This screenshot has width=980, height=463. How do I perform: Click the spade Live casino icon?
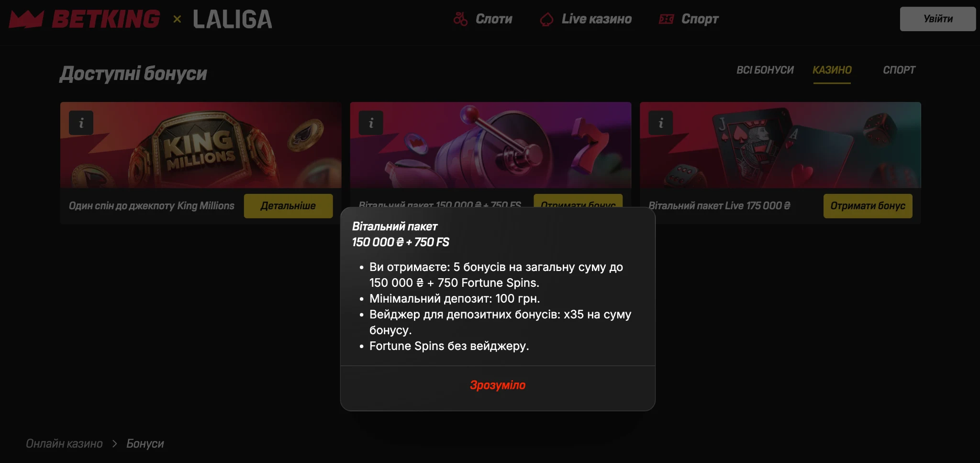pos(546,19)
